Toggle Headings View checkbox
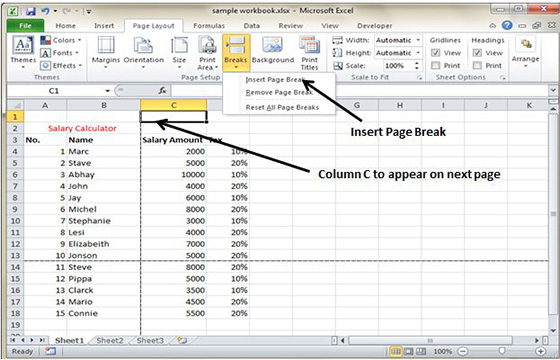This screenshot has width=560, height=360. pyautogui.click(x=477, y=53)
